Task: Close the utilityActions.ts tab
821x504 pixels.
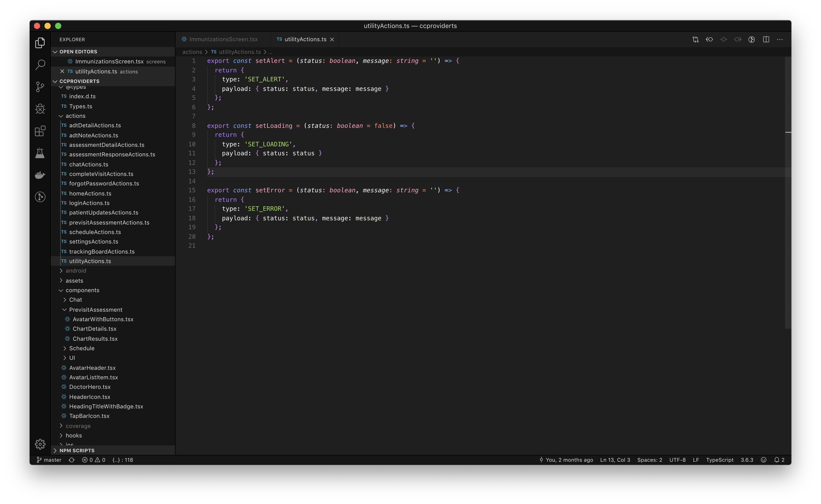Action: [x=332, y=39]
